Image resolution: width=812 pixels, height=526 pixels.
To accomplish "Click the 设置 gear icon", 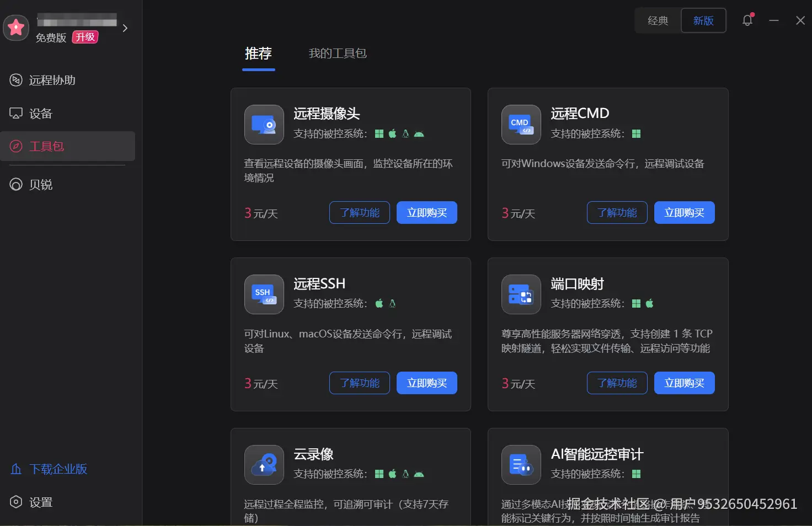I will [x=16, y=502].
